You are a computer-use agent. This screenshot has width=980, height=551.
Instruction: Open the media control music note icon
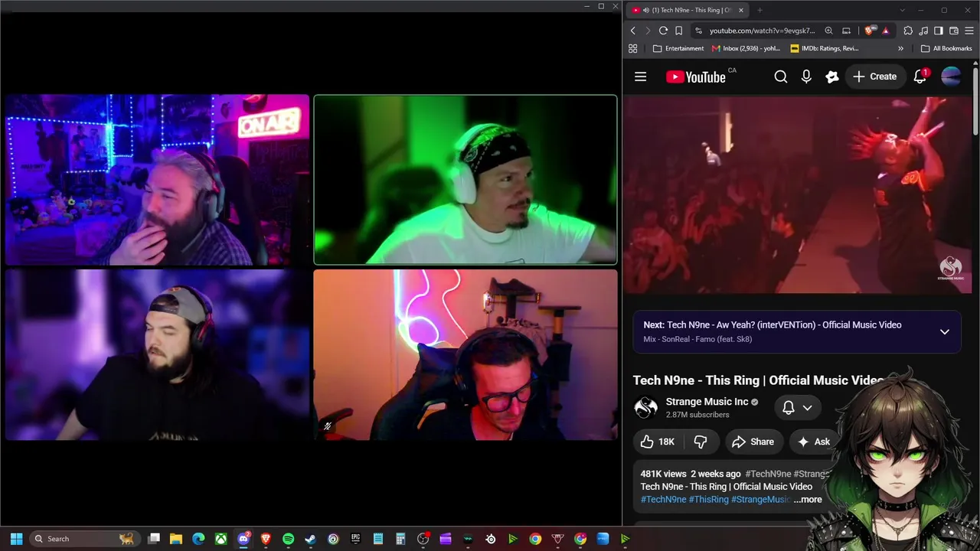click(923, 31)
